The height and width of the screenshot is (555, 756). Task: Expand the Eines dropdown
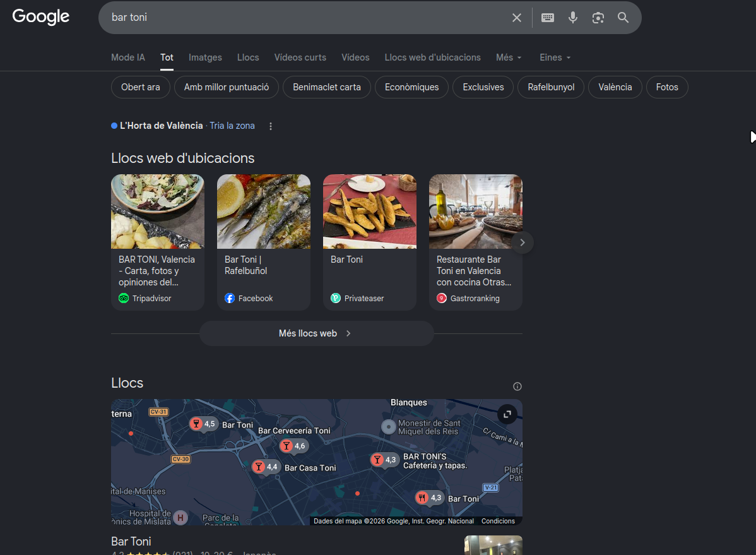[x=555, y=57]
